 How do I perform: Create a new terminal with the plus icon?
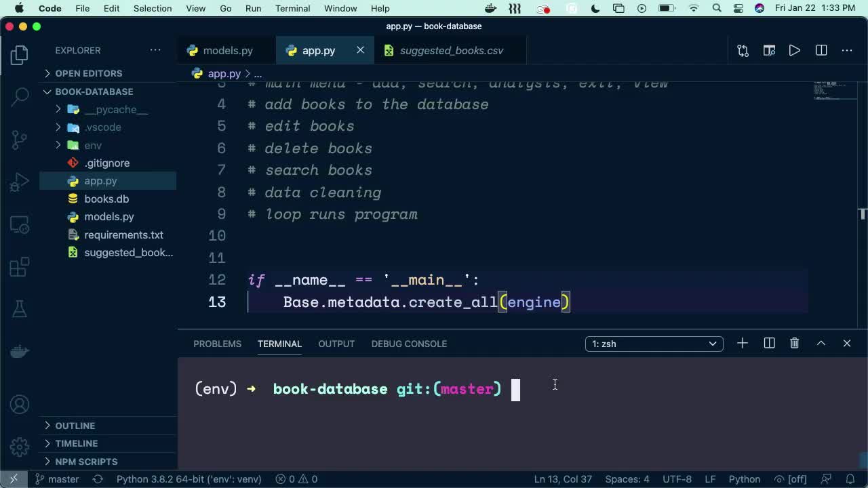click(742, 343)
